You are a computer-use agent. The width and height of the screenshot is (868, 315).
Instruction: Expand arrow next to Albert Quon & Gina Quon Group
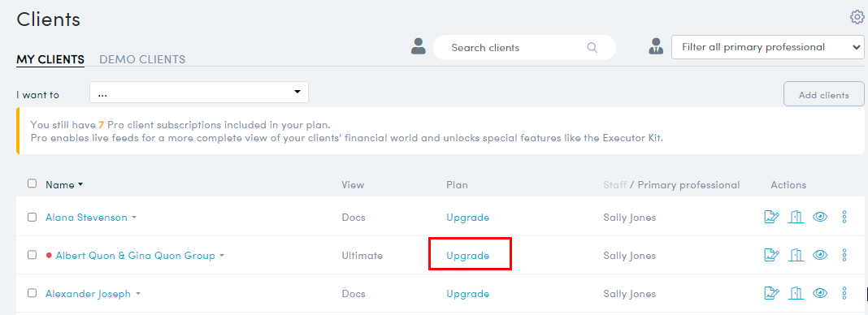coord(222,256)
